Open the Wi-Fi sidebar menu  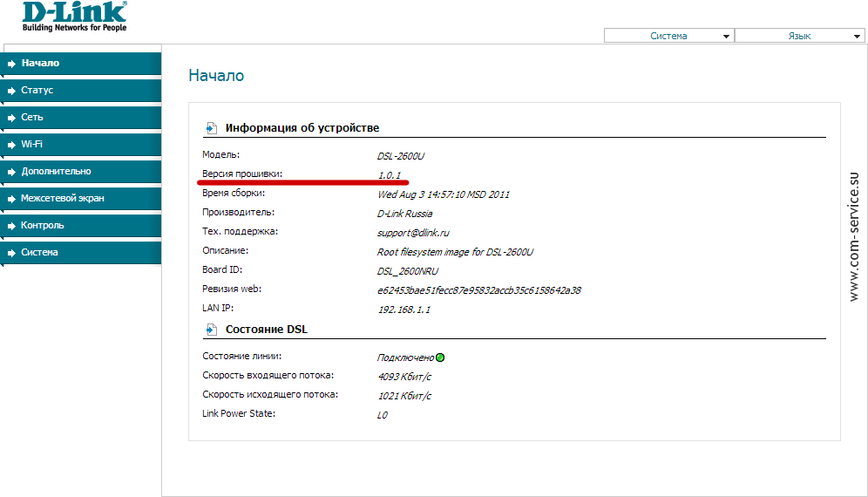tap(81, 144)
